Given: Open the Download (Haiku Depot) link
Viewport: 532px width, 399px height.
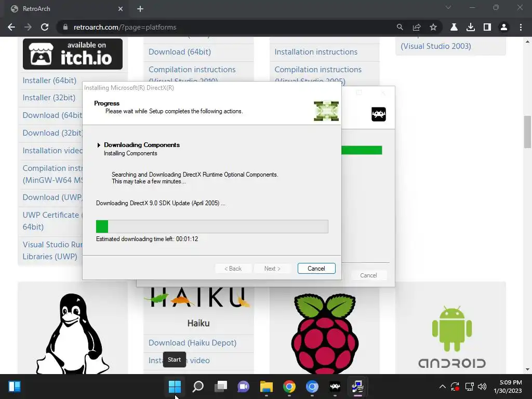Looking at the screenshot, I should point(192,343).
